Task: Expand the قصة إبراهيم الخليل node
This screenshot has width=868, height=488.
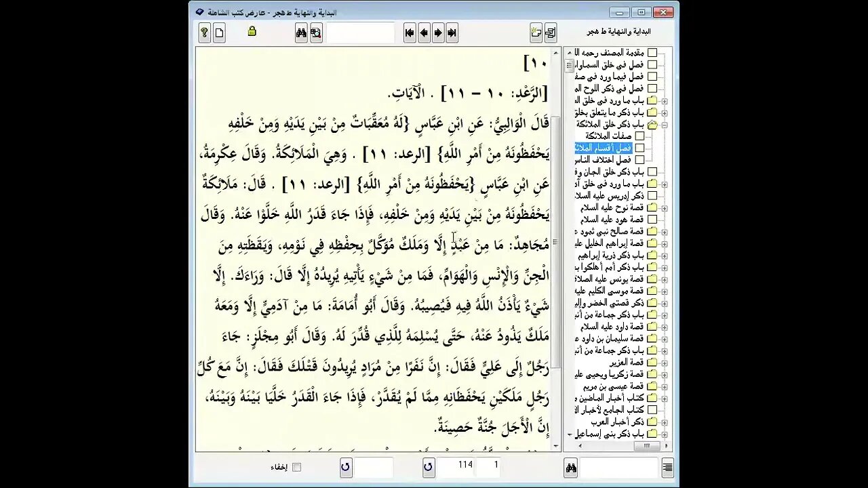Action: coord(665,243)
